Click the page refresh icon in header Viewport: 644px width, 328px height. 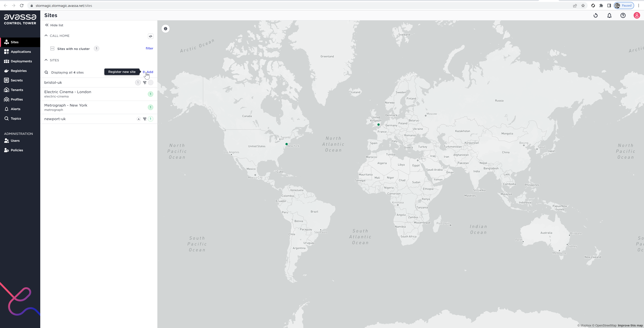coord(596,15)
